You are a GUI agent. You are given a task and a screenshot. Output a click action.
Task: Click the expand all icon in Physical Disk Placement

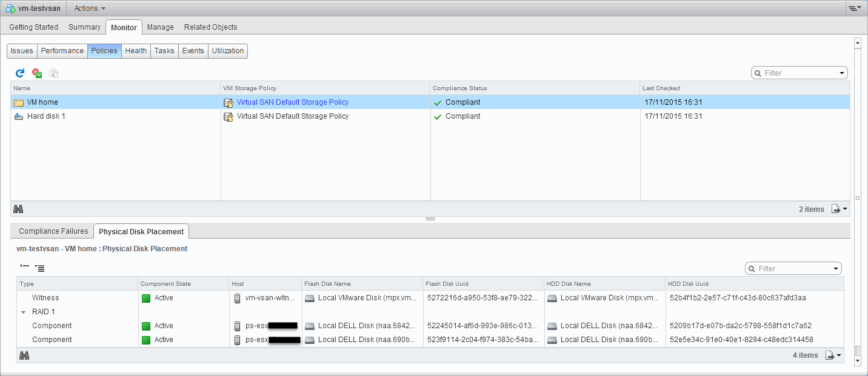pos(39,268)
